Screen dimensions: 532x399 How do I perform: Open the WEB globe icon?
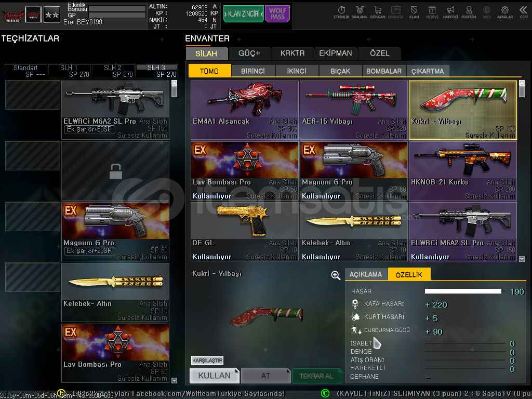tap(487, 12)
